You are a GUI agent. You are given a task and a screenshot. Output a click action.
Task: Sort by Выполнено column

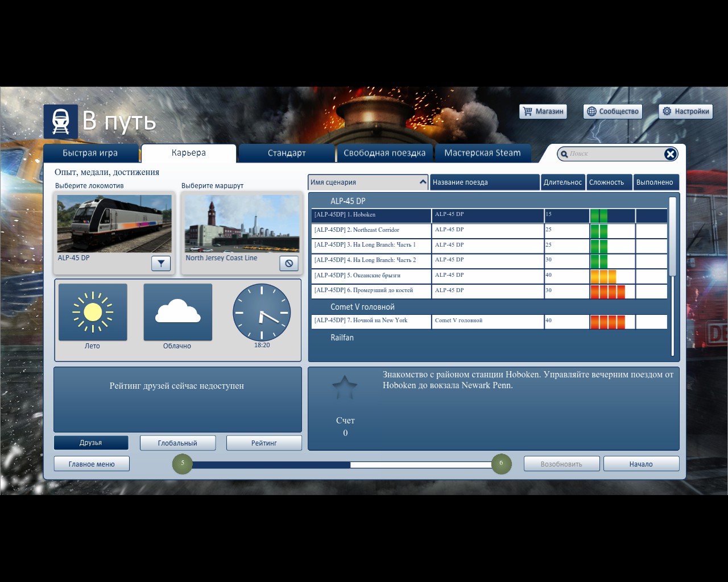[x=656, y=182]
